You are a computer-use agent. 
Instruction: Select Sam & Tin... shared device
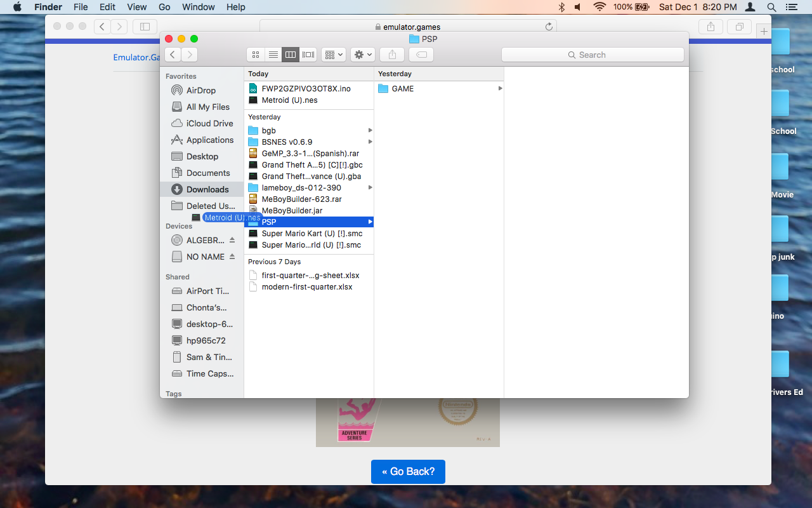tap(202, 357)
